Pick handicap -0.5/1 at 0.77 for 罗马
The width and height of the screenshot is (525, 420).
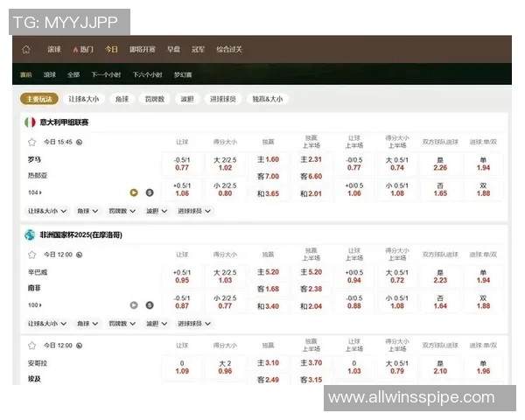coord(182,164)
